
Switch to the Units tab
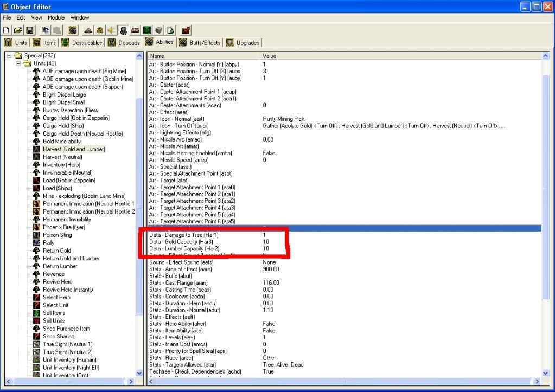16,43
